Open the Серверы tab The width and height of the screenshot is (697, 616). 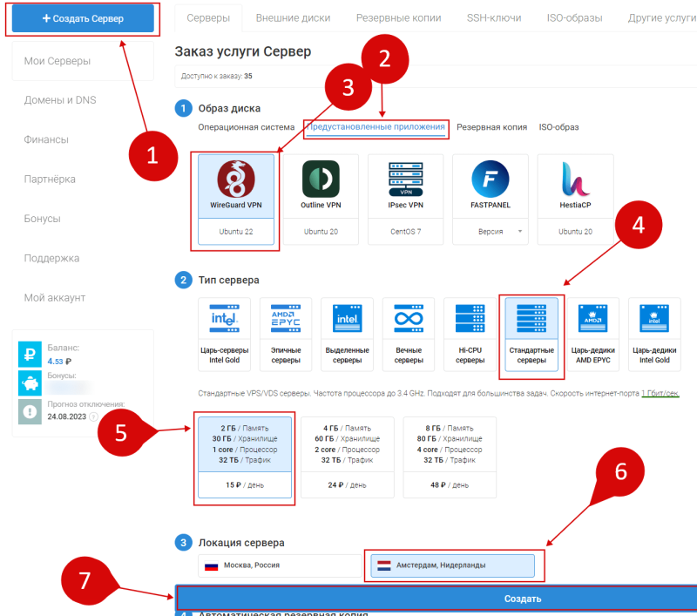pos(208,18)
